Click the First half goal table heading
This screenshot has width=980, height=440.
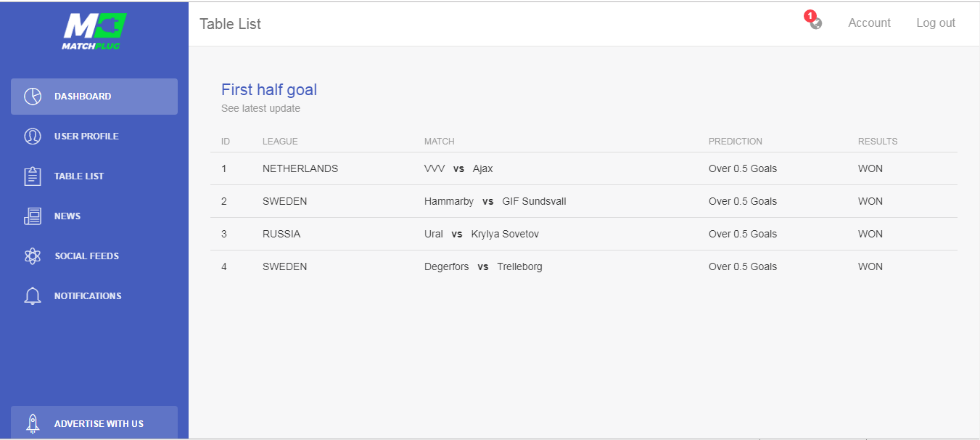pyautogui.click(x=269, y=90)
